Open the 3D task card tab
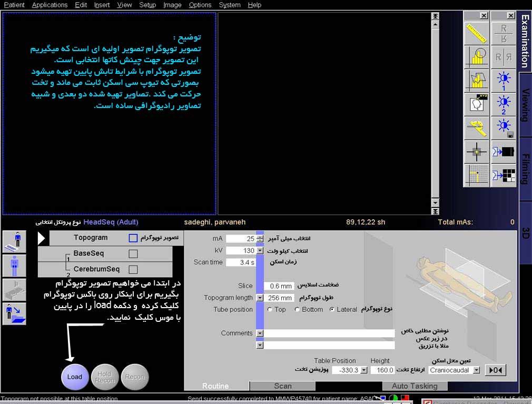This screenshot has height=404, width=532. tap(526, 233)
